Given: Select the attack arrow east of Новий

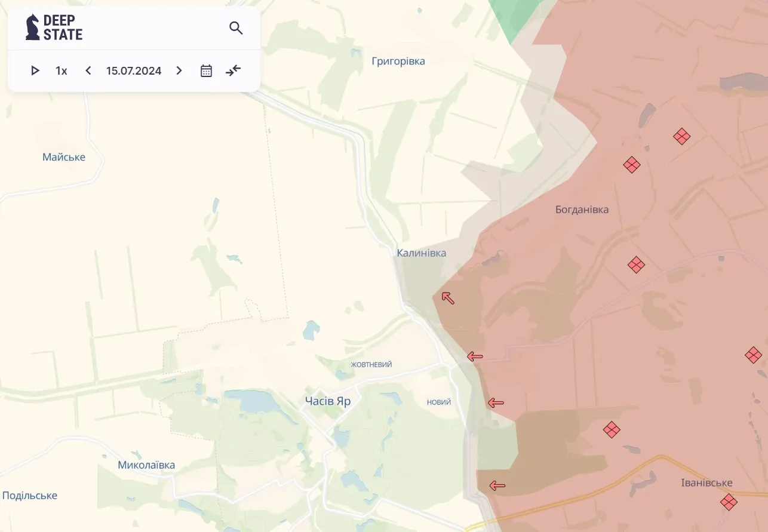Looking at the screenshot, I should pos(496,402).
